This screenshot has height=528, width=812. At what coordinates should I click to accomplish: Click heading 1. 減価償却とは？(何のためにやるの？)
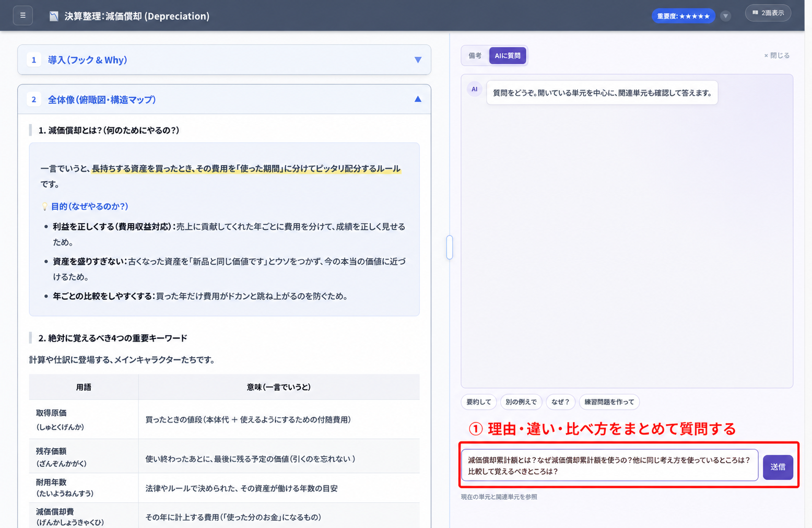tap(109, 131)
